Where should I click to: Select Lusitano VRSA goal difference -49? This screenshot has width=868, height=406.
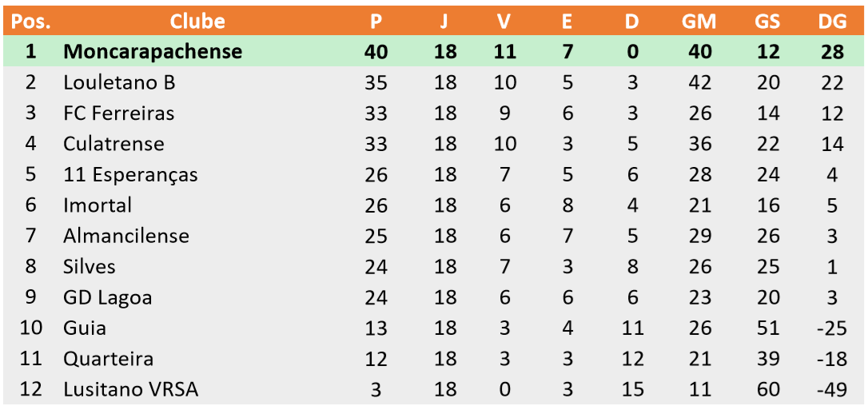click(x=833, y=390)
